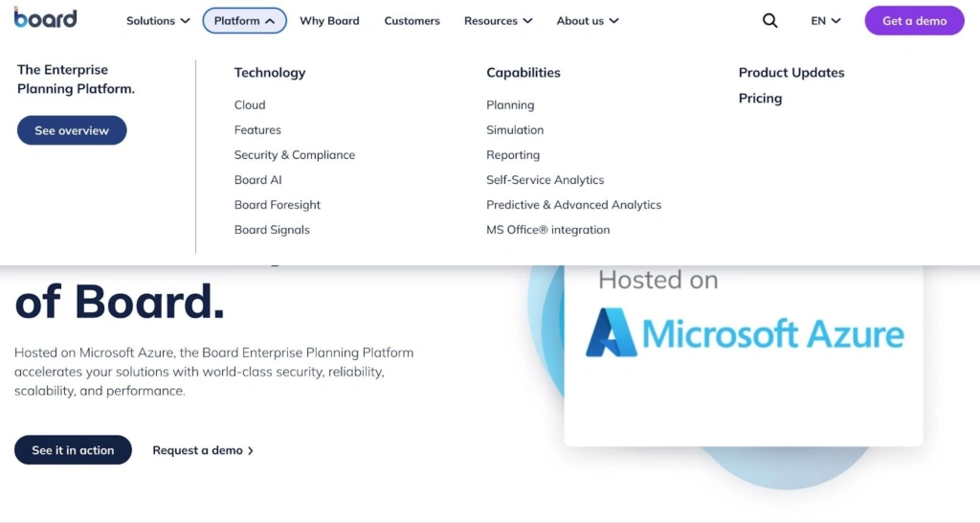Open MS Office integration capability link
Screen dimensions: 980x523
tap(547, 230)
